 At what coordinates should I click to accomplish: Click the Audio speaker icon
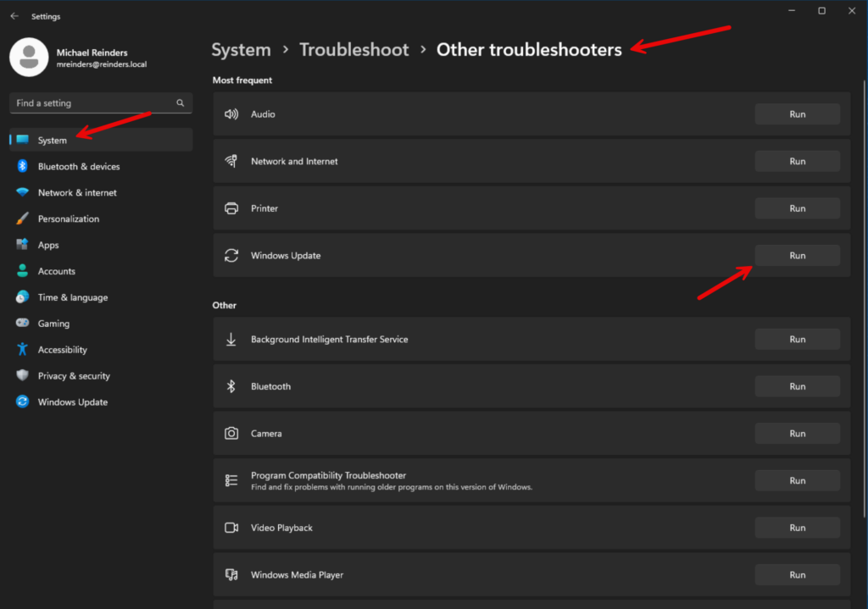[x=231, y=114]
